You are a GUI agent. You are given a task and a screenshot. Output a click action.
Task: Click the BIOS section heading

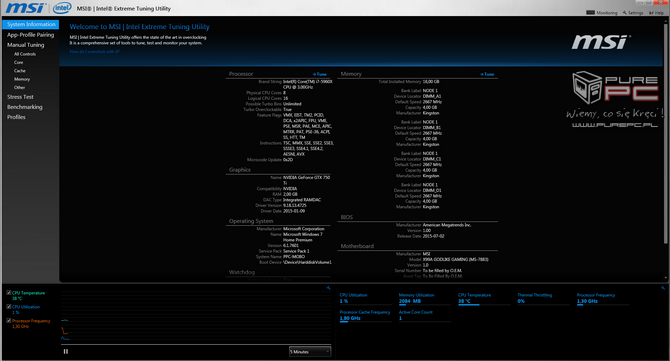click(x=347, y=217)
